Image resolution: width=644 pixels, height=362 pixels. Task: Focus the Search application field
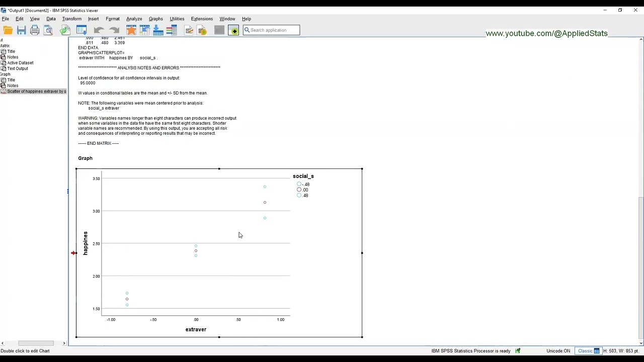click(272, 30)
